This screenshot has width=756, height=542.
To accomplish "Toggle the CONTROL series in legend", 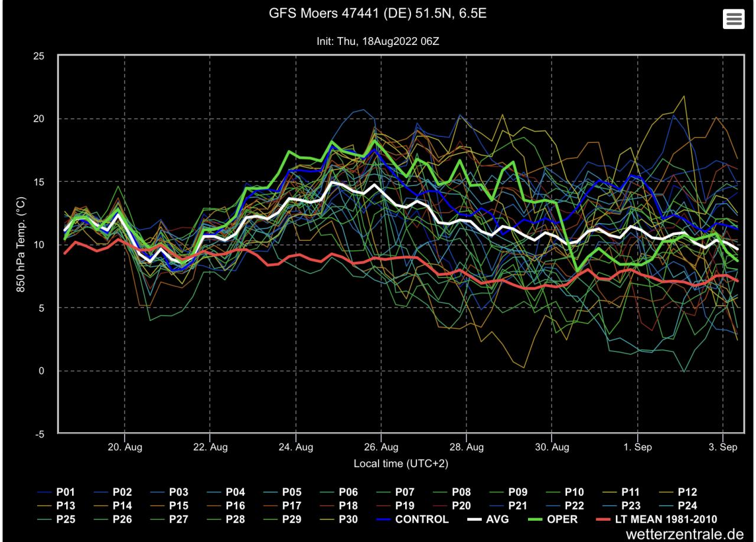I will [x=422, y=520].
